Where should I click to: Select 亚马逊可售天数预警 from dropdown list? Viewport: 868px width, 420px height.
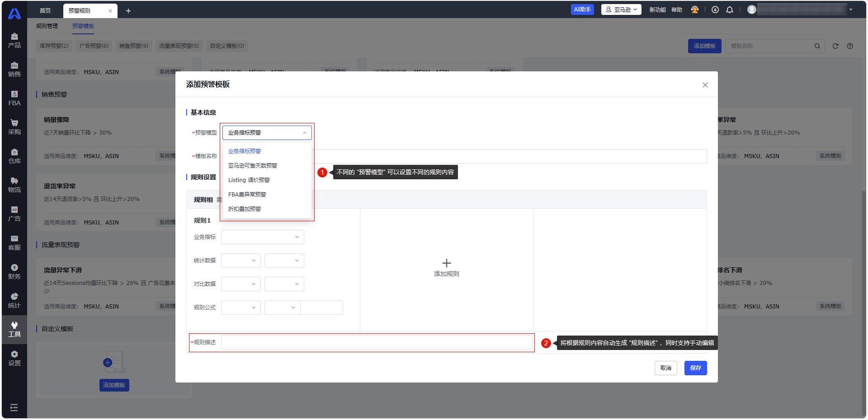(252, 166)
